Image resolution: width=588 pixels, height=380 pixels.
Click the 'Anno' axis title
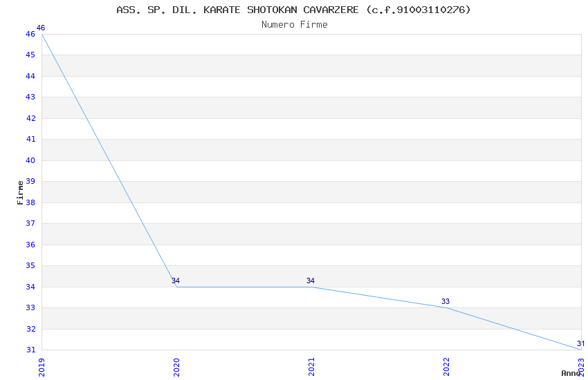571,373
